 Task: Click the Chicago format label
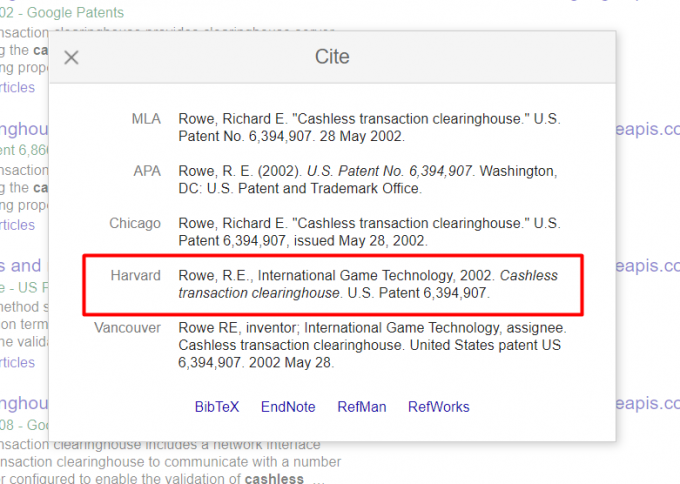coord(135,223)
